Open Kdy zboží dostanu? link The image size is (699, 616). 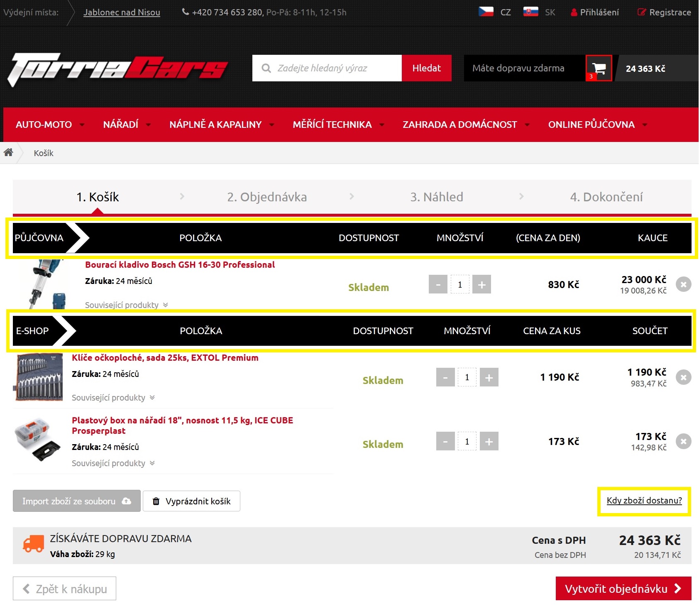(x=644, y=501)
